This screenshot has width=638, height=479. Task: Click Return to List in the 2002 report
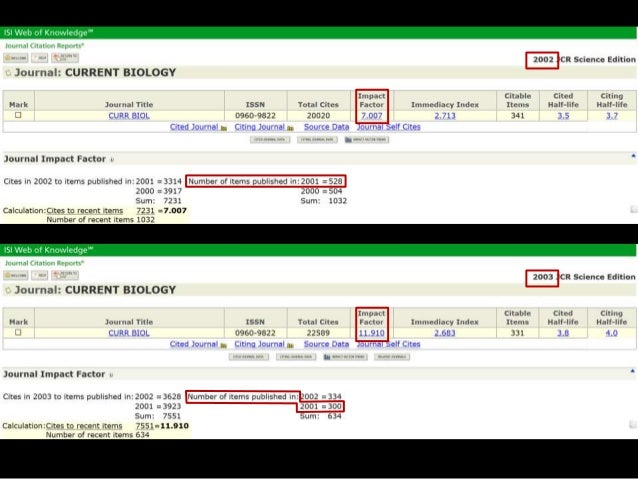click(x=65, y=58)
